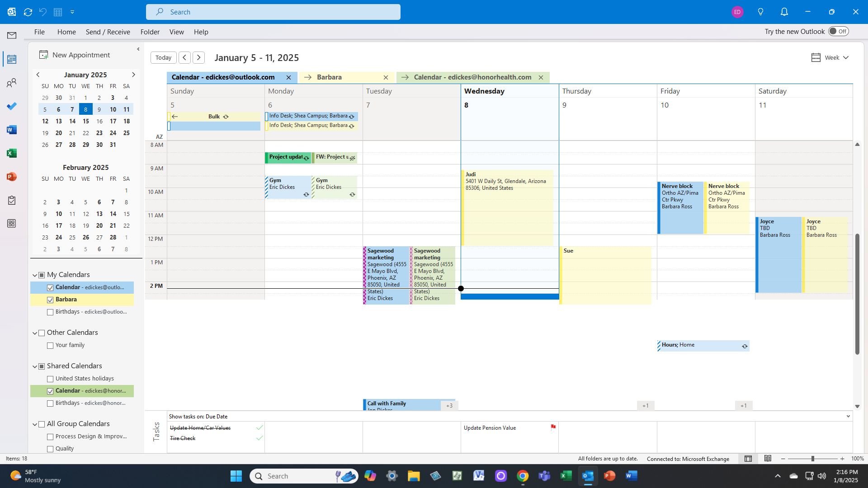The width and height of the screenshot is (868, 488).
Task: Collapse the My Calendars group
Action: point(35,275)
